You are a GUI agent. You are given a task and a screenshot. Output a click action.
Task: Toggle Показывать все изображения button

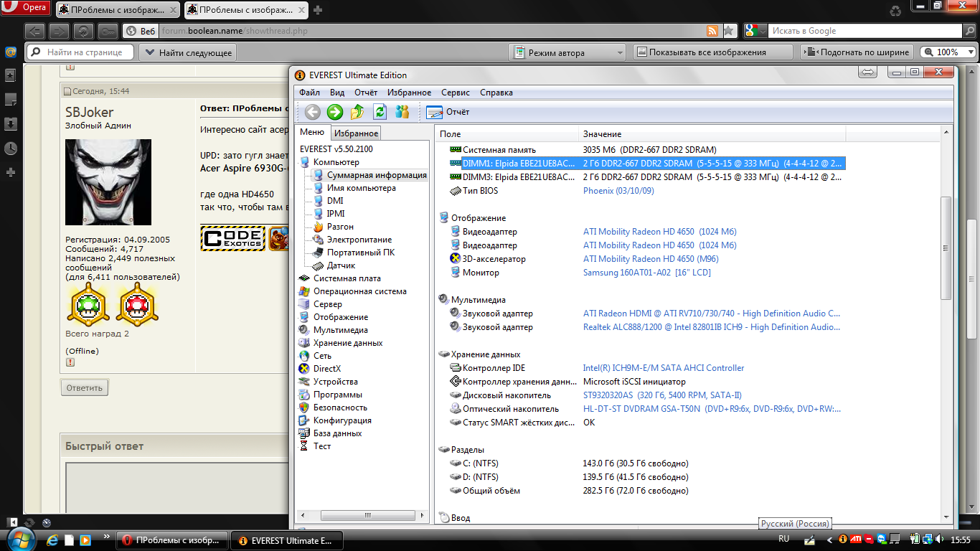point(713,52)
